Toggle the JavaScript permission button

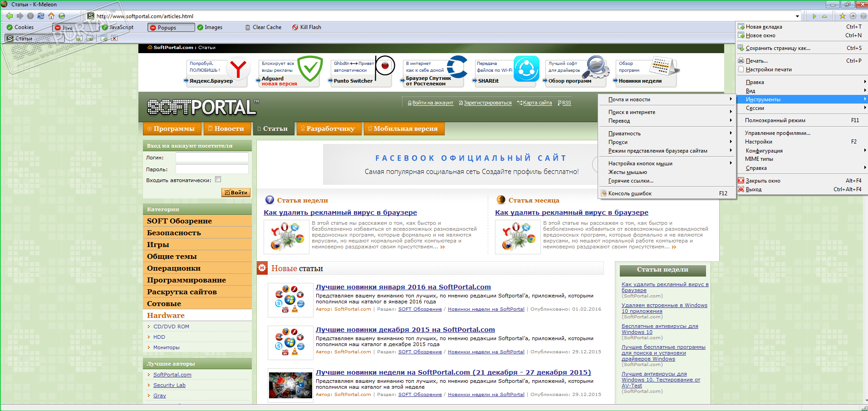pos(118,27)
